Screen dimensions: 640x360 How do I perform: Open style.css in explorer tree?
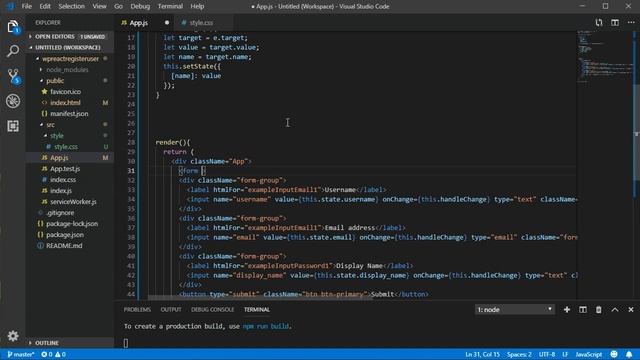pos(66,147)
